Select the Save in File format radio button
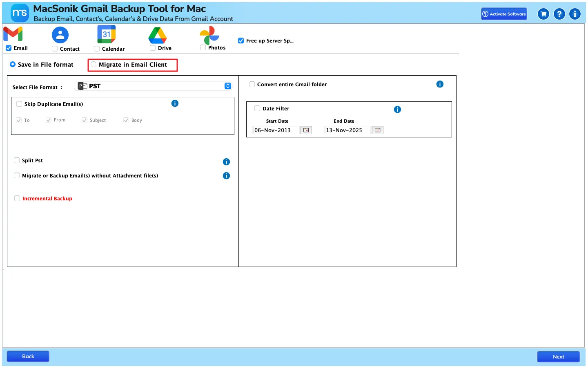 [13, 64]
